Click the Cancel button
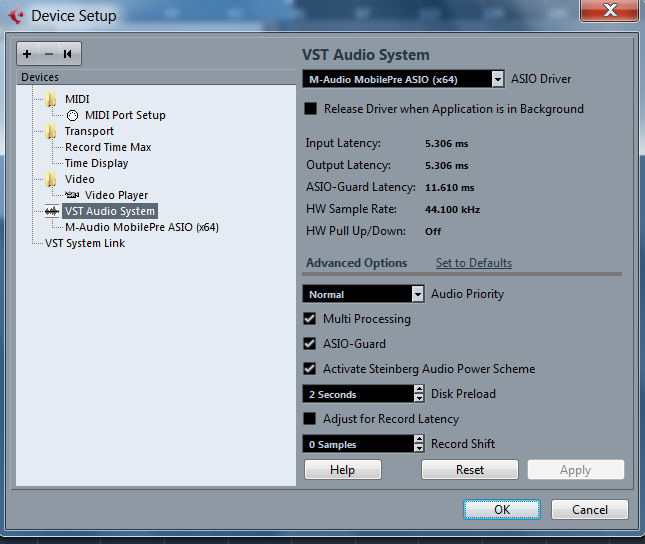Viewport: 645px width, 544px height. 589,509
